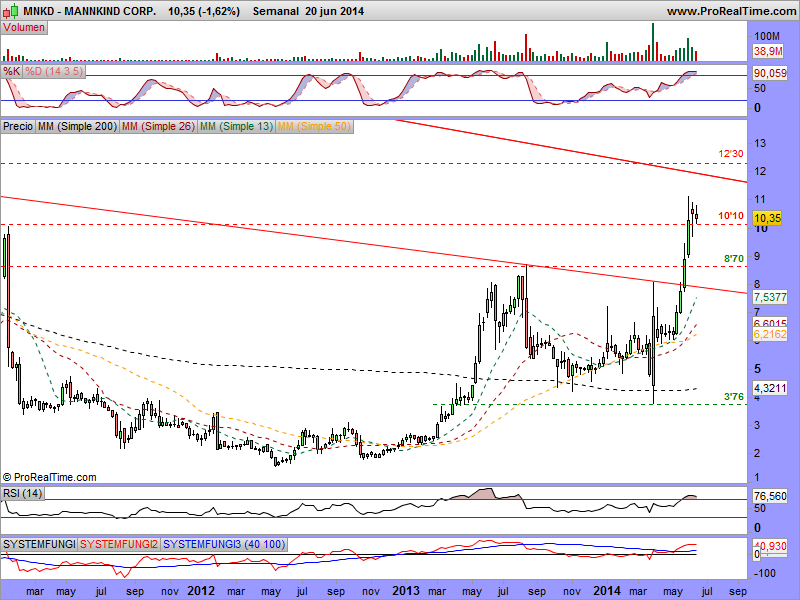Click the 7,5377 moving average value
800x600 pixels.
click(770, 297)
